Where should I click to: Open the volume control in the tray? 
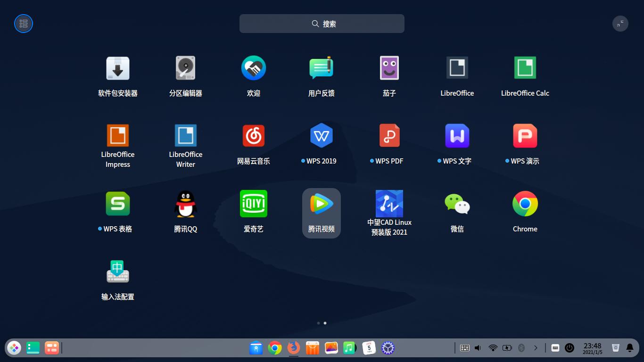click(478, 348)
